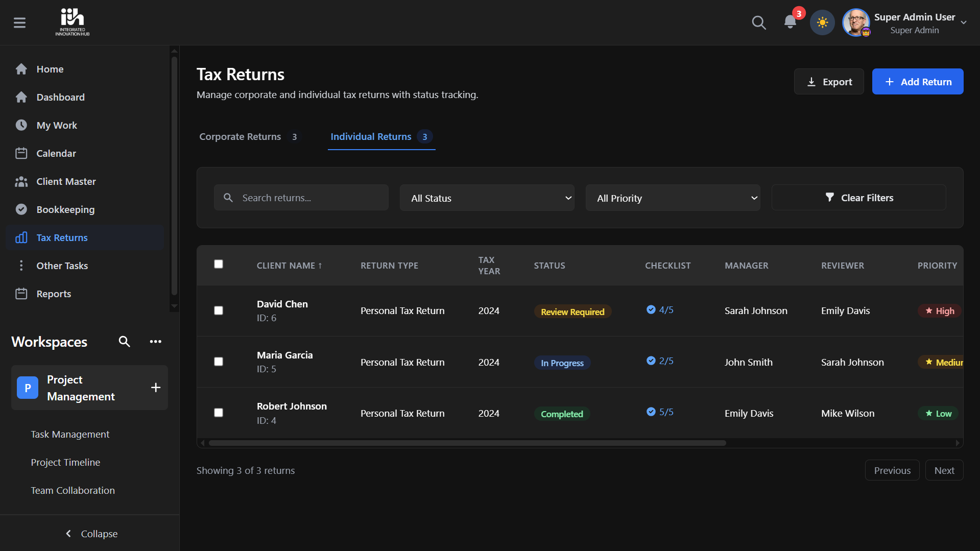Search workspaces using magnifier icon
The image size is (980, 551).
(124, 342)
